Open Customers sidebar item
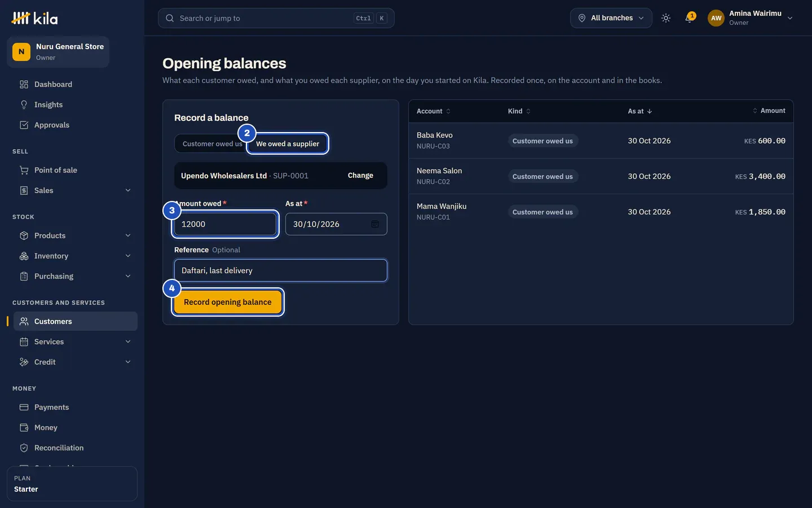 pos(76,321)
